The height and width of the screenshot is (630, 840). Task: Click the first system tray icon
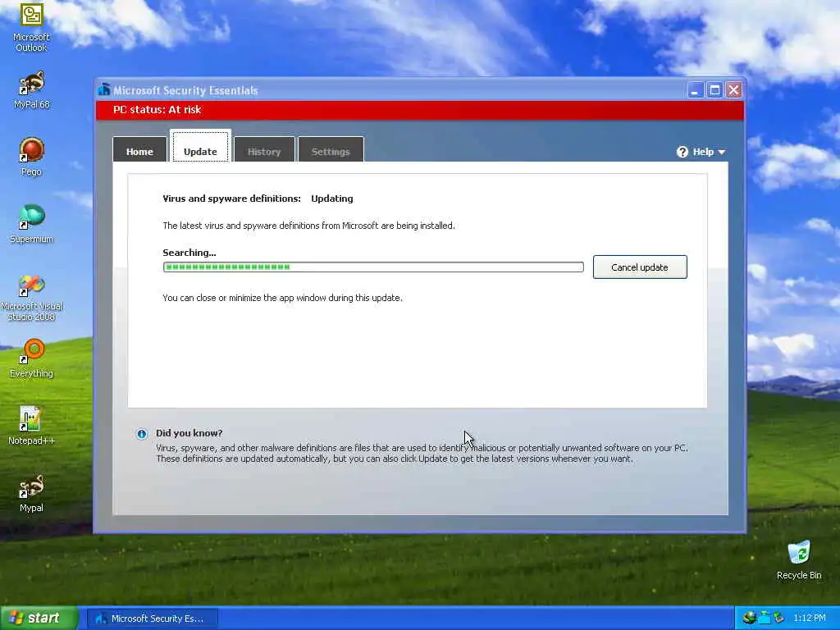[749, 619]
